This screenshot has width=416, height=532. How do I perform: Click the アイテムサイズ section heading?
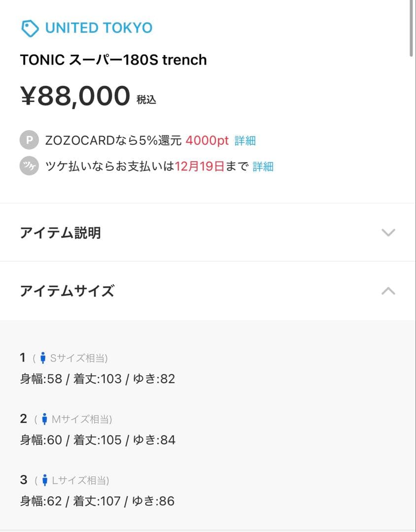point(67,291)
